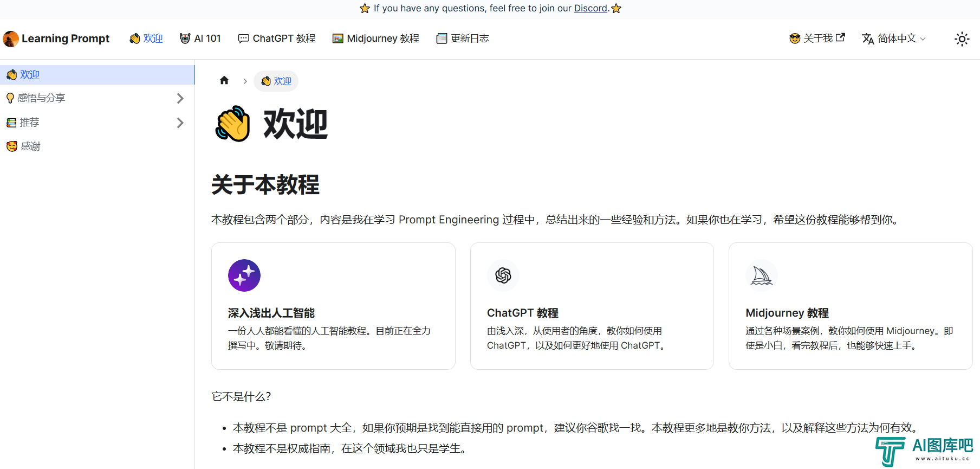Click the 关于本教程 section heading
980x469 pixels.
pos(265,185)
